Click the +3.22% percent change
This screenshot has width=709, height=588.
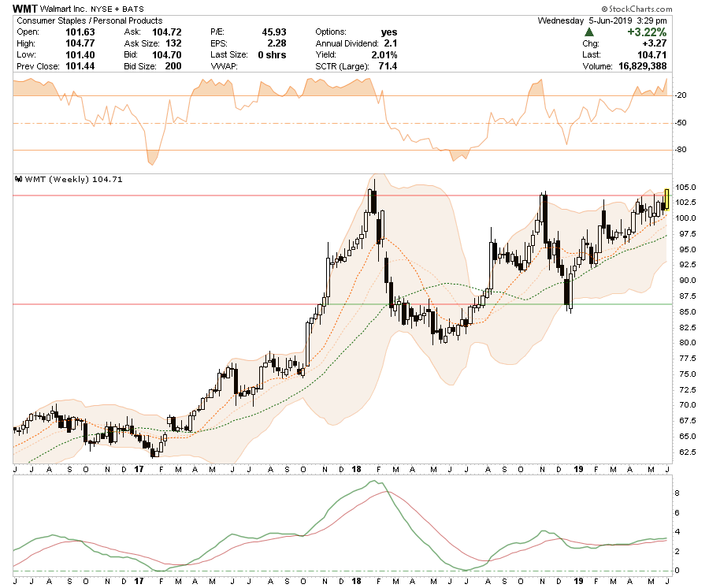point(647,32)
